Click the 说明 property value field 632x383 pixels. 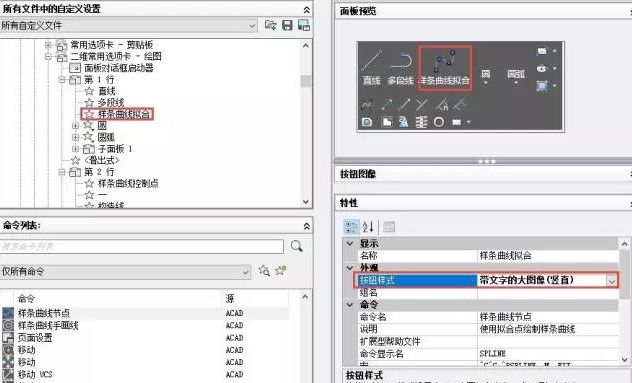[547, 329]
